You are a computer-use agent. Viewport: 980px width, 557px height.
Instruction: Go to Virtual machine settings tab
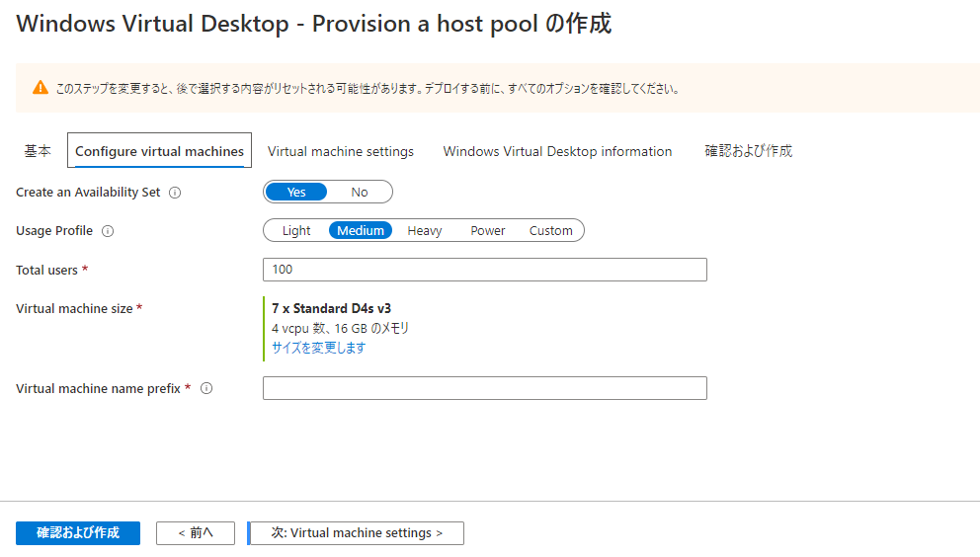pyautogui.click(x=341, y=151)
